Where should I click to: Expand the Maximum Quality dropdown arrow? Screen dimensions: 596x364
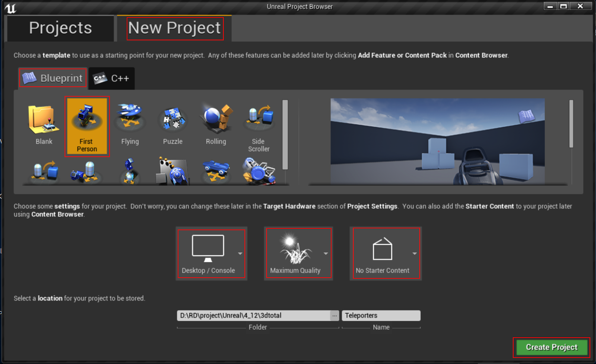326,253
